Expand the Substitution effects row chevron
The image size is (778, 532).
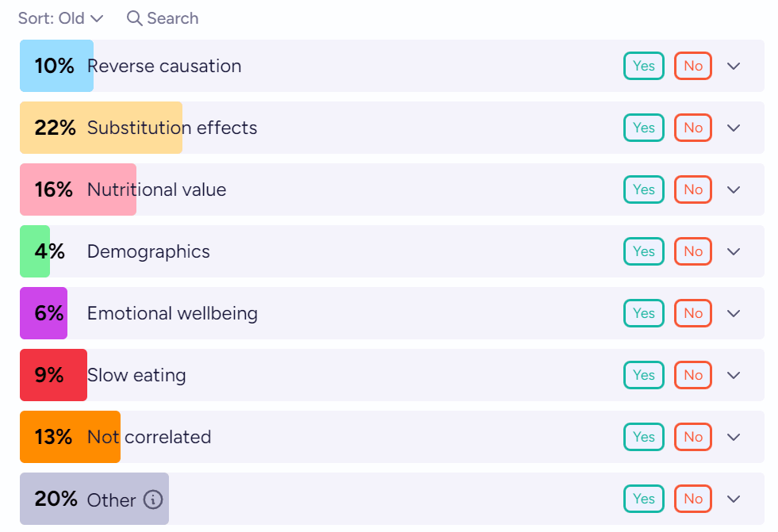734,128
